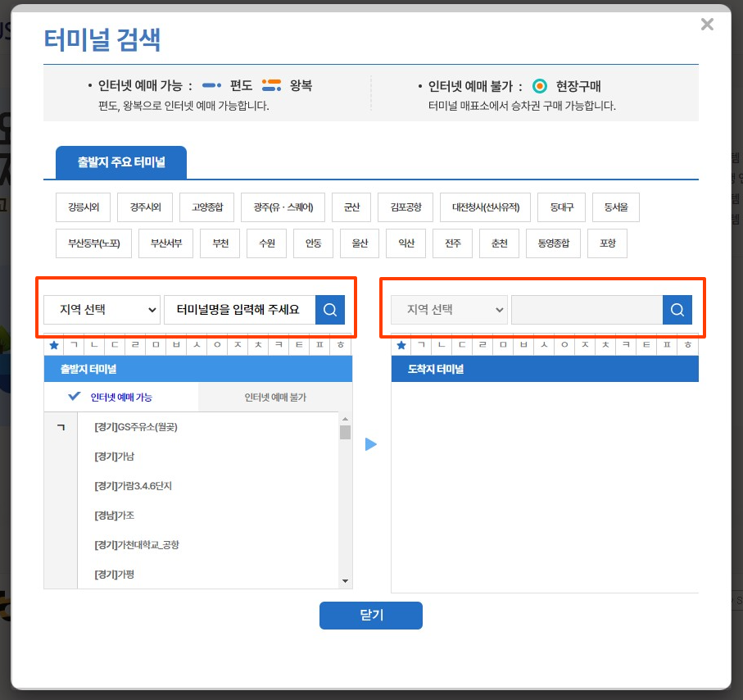743x700 pixels.
Task: Filter departure terminals by ㅈ
Action: (238, 345)
